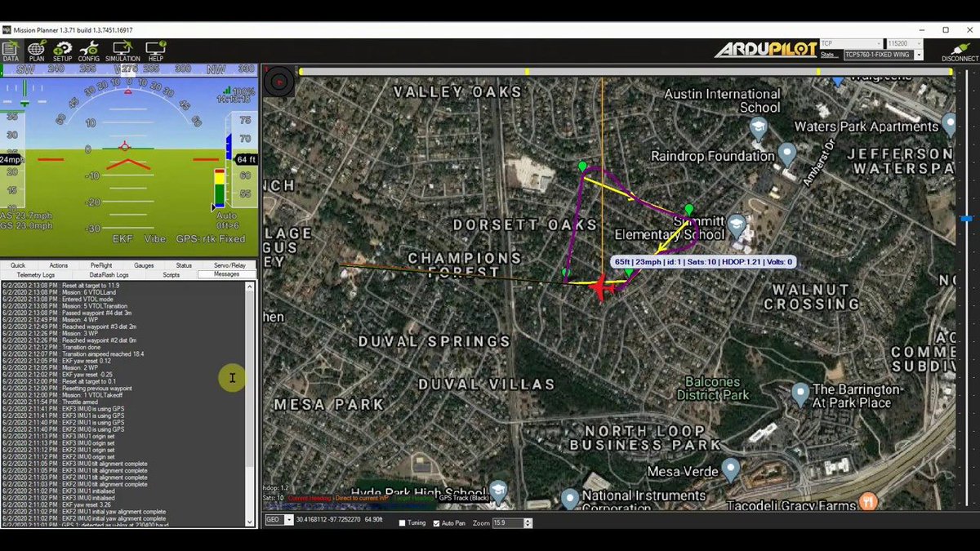The image size is (980, 551).
Task: Click 'Reset alt target to 11.9' message
Action: tap(61, 286)
